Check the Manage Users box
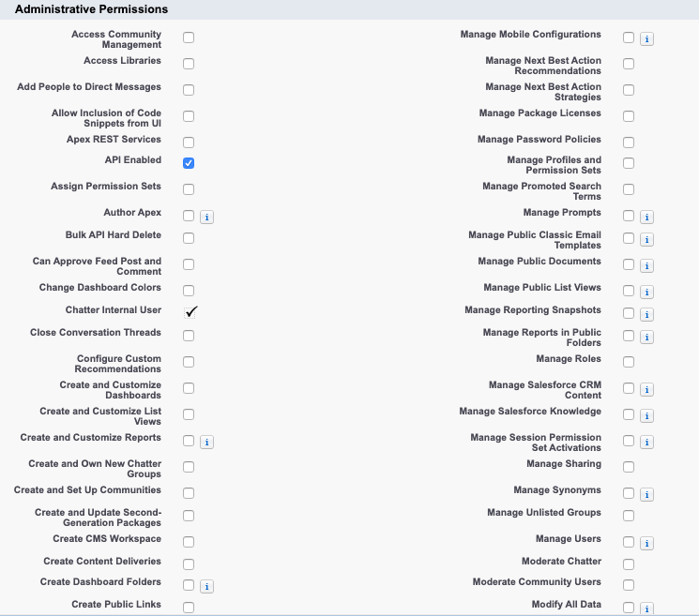The image size is (699, 616). coord(629,542)
